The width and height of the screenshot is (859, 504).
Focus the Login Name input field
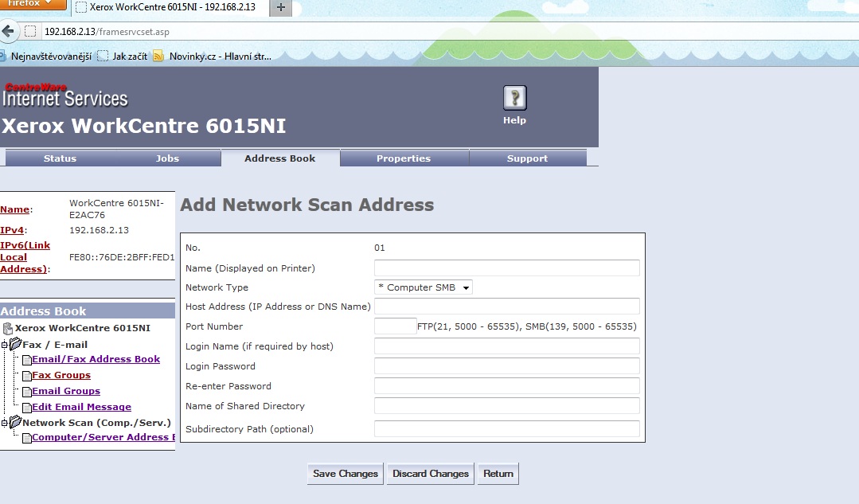click(x=507, y=346)
